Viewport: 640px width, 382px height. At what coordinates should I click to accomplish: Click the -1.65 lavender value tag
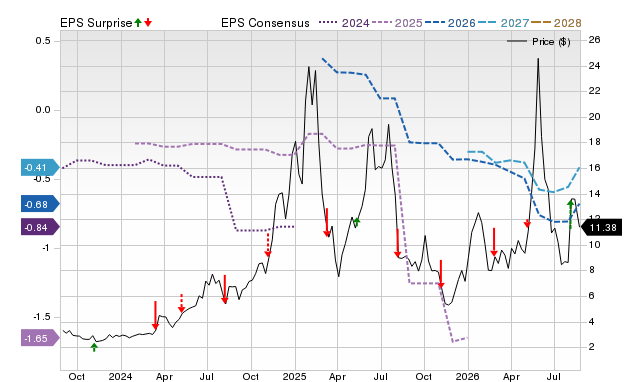coord(40,338)
